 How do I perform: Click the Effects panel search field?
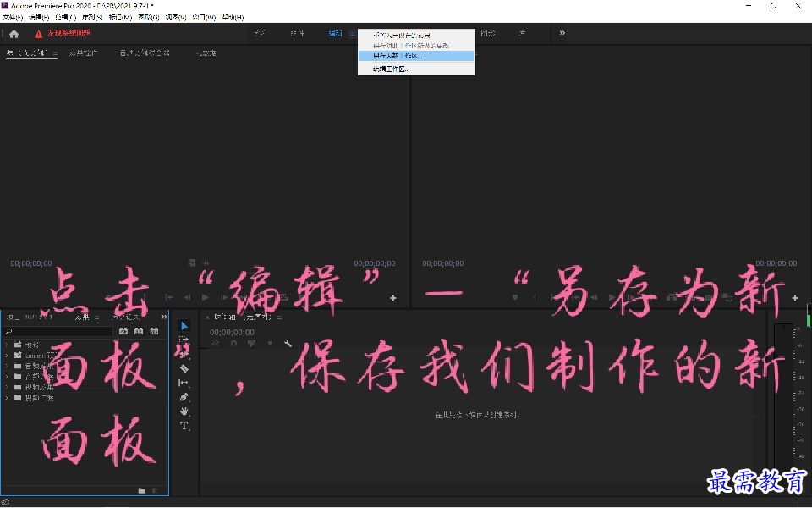point(58,331)
